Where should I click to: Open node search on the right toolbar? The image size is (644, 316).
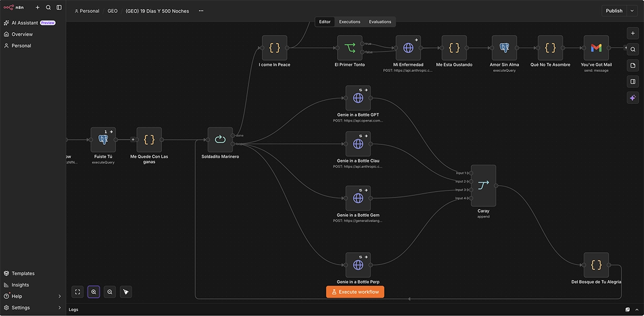(x=633, y=49)
